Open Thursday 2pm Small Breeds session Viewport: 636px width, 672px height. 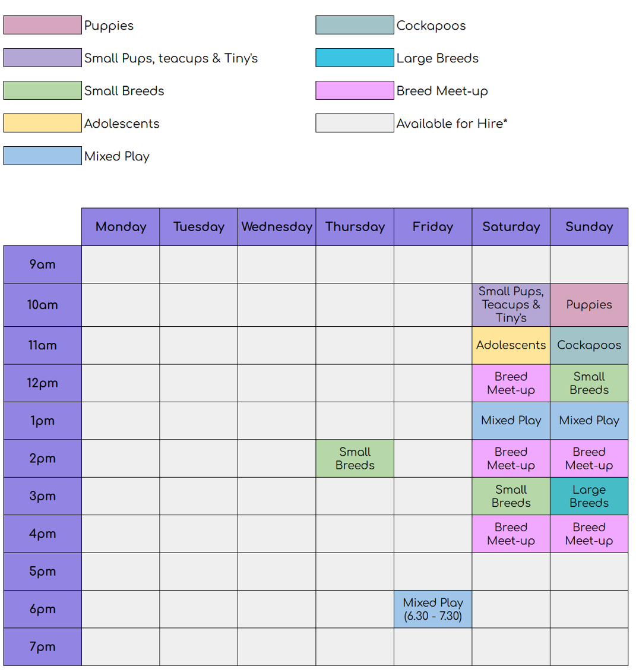coord(355,459)
